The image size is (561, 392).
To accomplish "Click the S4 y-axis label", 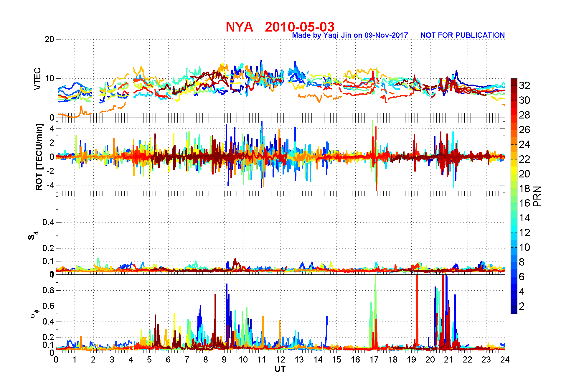I will pos(33,236).
